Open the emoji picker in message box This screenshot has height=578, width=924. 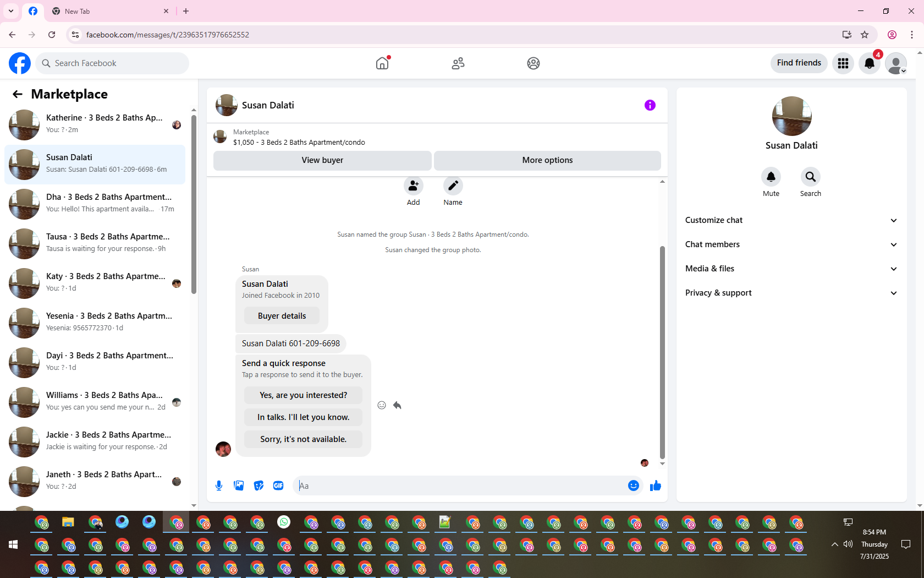634,486
